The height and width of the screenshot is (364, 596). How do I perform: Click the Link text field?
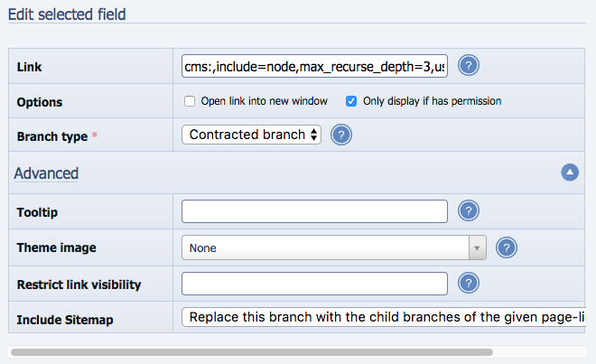pos(314,66)
